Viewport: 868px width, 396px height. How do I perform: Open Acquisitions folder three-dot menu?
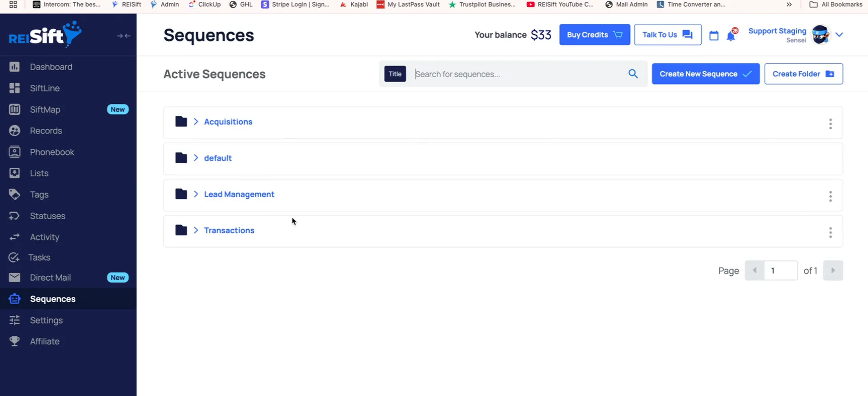pyautogui.click(x=830, y=124)
